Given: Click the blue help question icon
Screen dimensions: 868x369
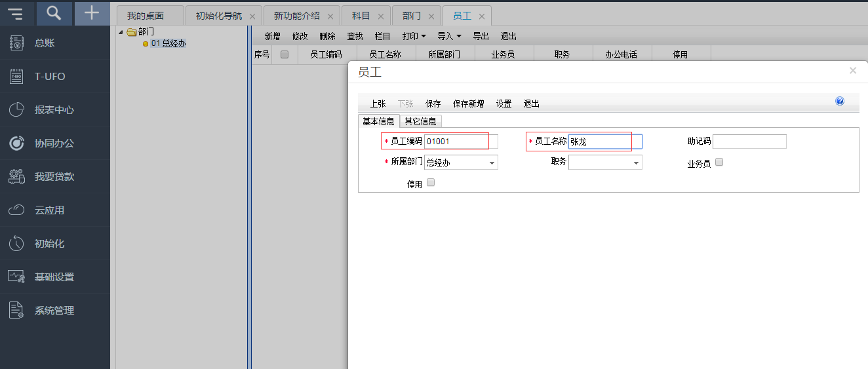Looking at the screenshot, I should click(840, 102).
